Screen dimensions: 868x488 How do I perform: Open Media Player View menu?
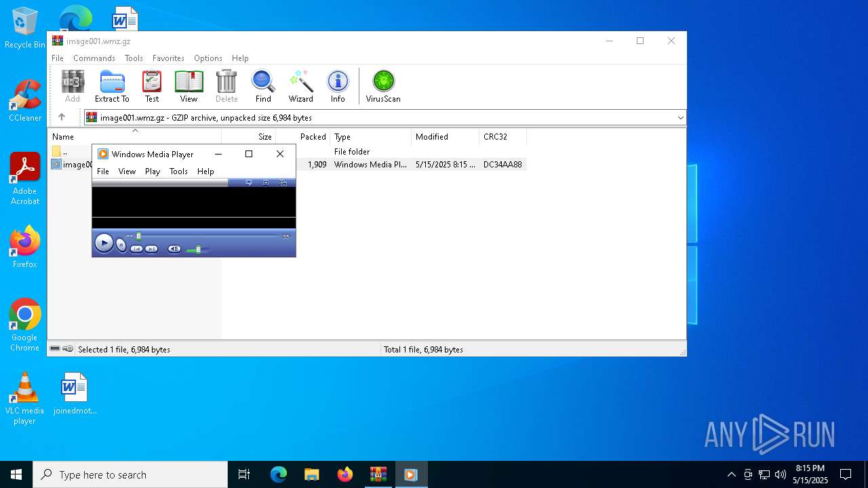point(127,171)
